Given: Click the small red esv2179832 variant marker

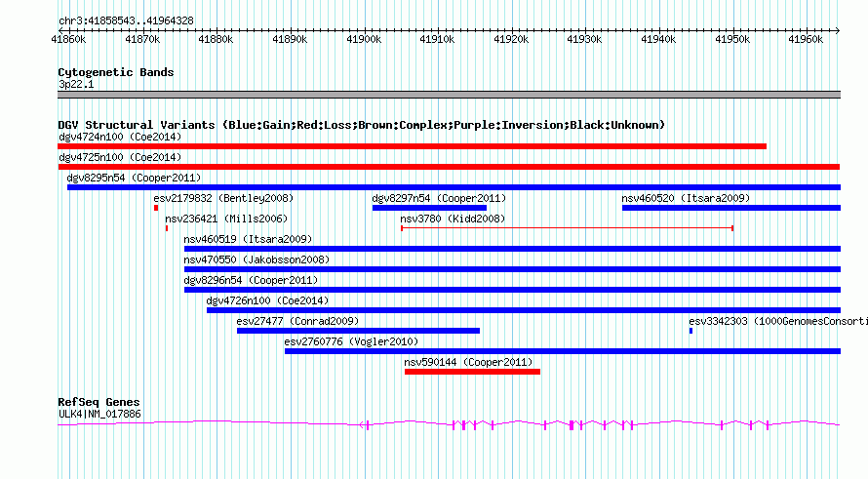Looking at the screenshot, I should tap(156, 208).
